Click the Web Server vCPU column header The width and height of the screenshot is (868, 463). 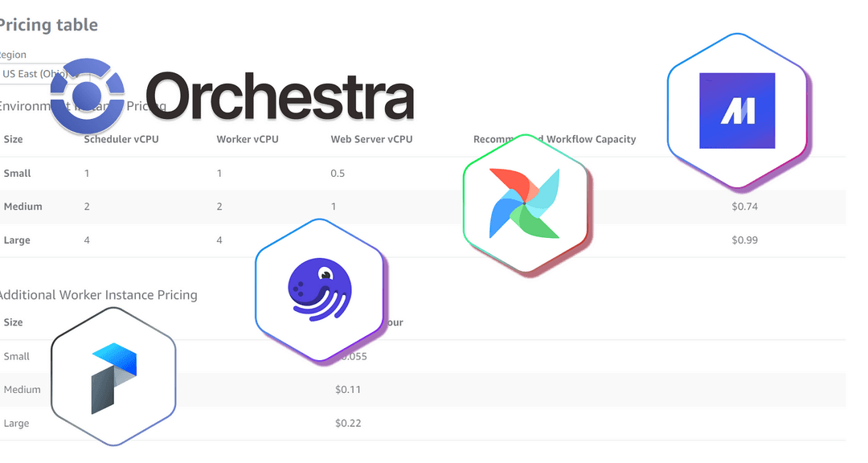[371, 140]
